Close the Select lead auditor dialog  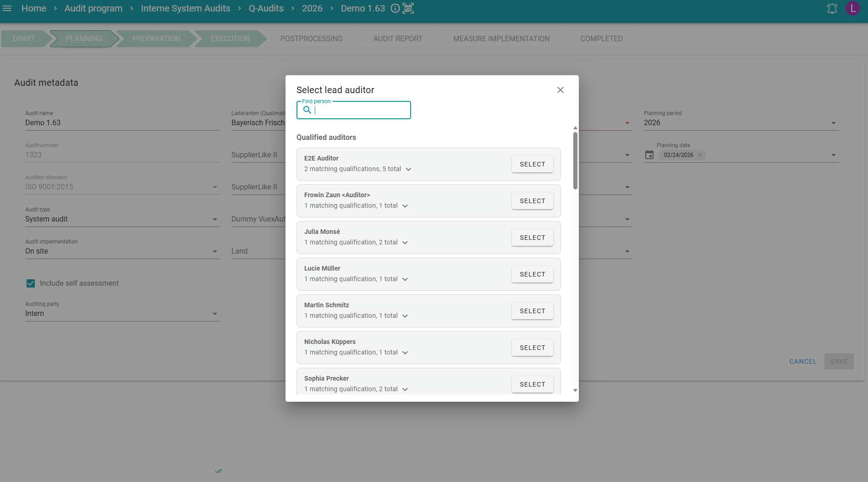560,90
